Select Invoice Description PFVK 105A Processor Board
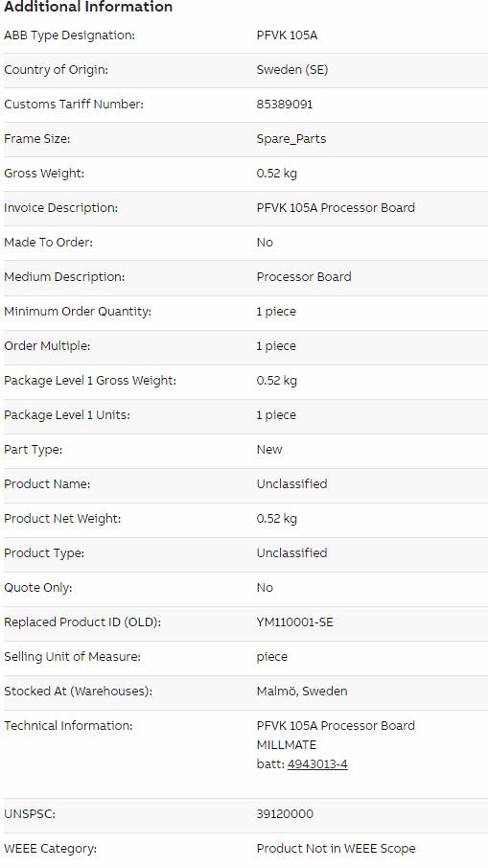The height and width of the screenshot is (868, 488). (336, 207)
